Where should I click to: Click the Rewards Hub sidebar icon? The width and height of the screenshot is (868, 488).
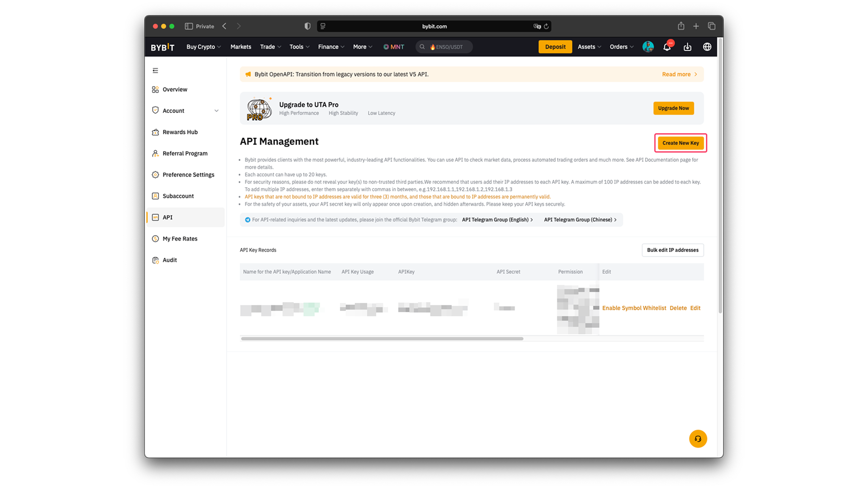(x=155, y=132)
